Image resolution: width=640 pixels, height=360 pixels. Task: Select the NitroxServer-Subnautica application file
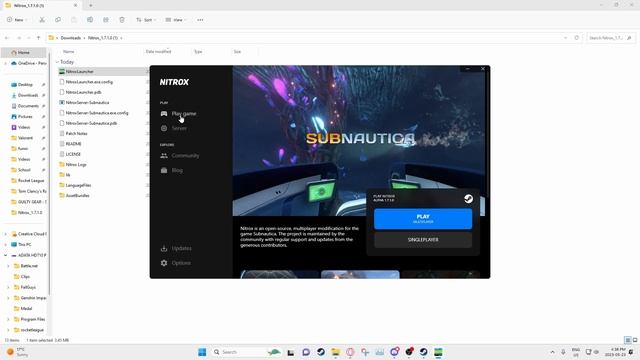click(x=87, y=102)
